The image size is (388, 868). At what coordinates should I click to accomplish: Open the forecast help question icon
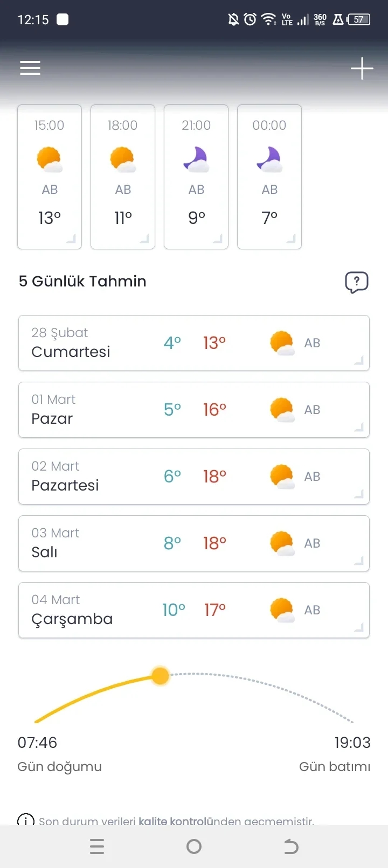click(356, 282)
